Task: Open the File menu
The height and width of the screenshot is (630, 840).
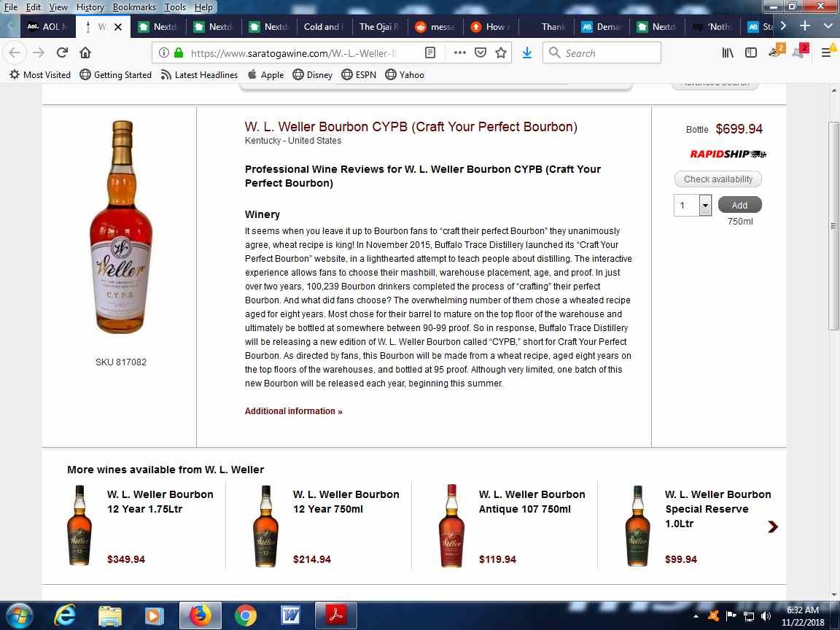Action: [x=11, y=7]
